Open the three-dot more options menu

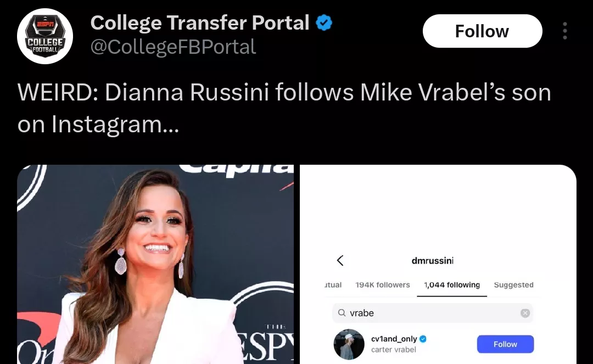click(x=564, y=31)
